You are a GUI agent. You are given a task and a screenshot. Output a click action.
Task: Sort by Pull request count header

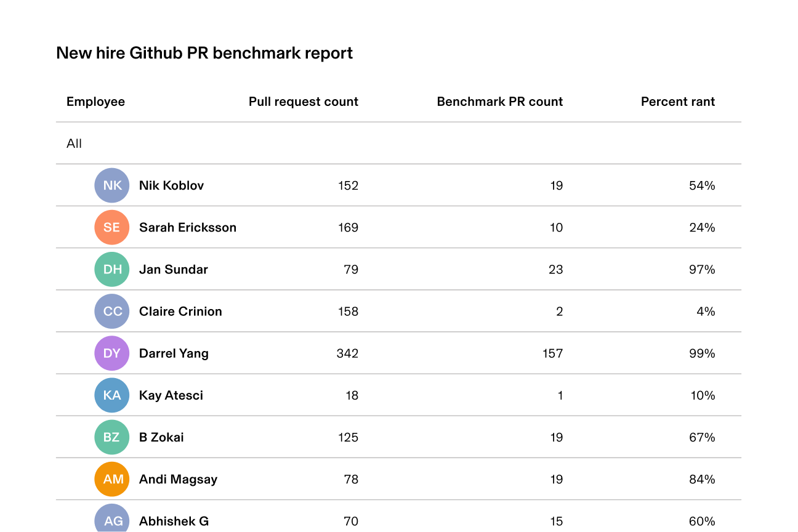point(304,102)
